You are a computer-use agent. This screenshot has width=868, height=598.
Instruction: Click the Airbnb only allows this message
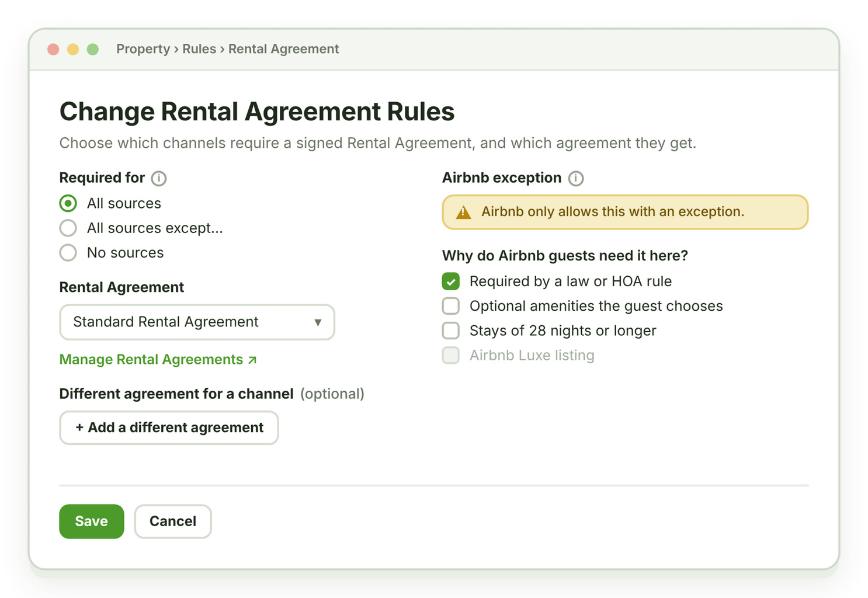[613, 211]
